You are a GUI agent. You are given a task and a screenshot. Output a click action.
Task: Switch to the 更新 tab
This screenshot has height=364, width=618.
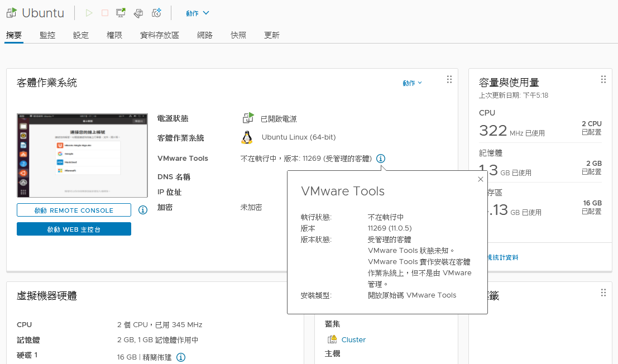tap(271, 35)
